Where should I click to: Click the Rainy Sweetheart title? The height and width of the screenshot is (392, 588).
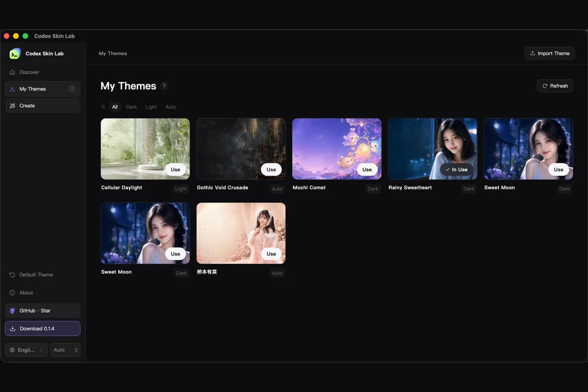[x=410, y=188]
